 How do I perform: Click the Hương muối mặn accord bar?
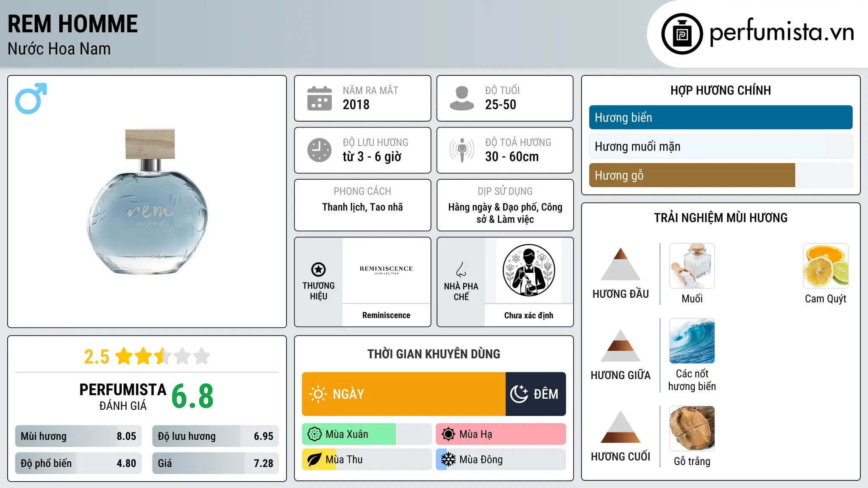click(721, 146)
